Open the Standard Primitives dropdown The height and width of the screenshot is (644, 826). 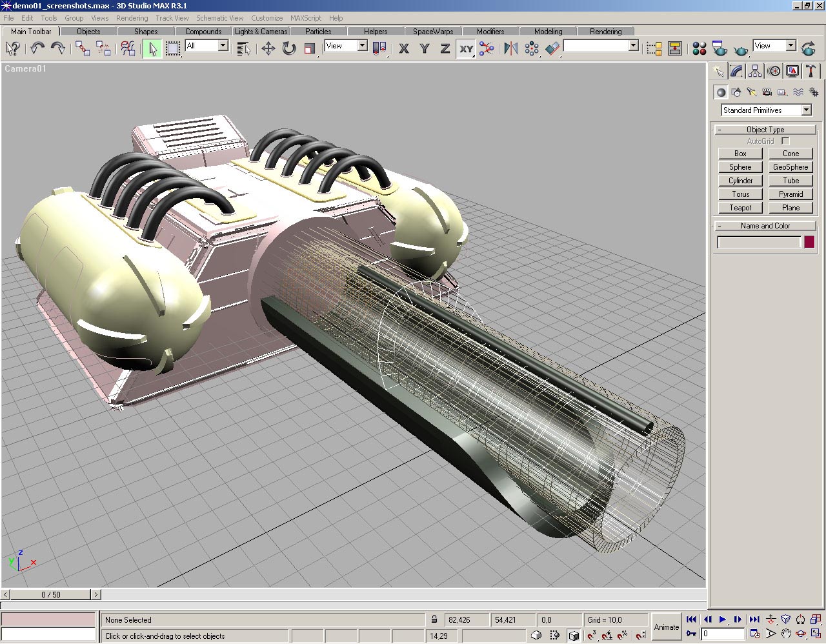coord(806,110)
